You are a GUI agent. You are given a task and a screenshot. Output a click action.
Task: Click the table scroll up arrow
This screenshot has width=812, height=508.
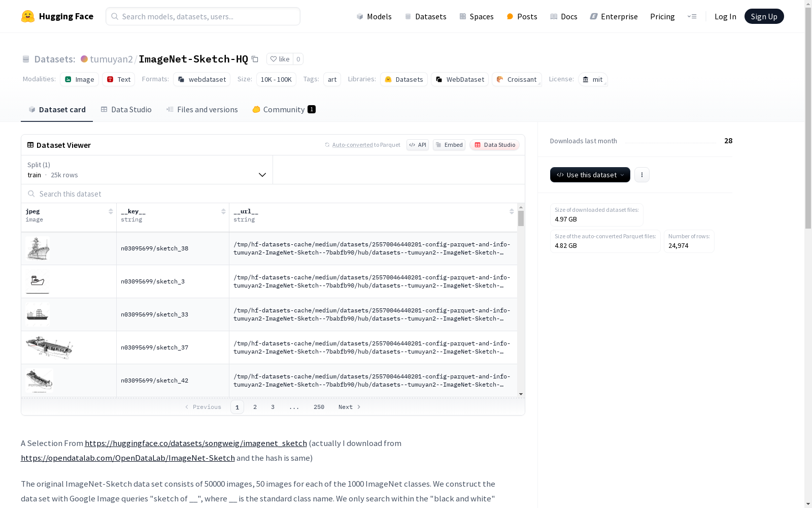point(521,207)
